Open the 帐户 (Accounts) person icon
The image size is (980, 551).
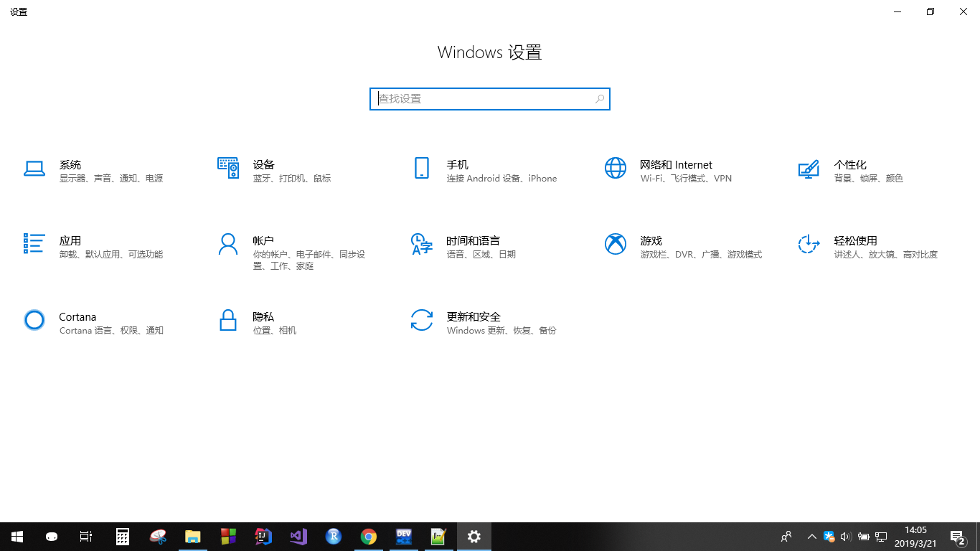pos(228,244)
